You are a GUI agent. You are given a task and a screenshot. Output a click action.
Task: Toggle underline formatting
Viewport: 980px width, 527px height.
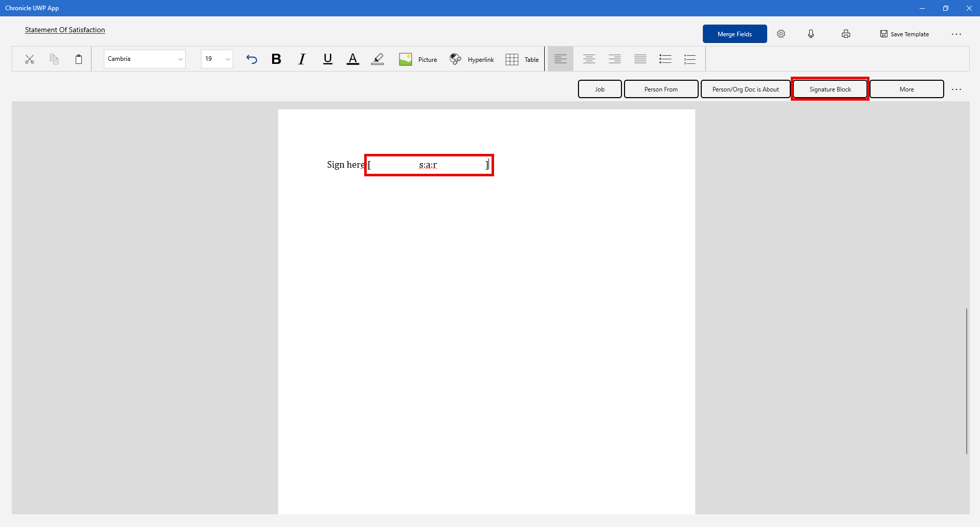328,59
